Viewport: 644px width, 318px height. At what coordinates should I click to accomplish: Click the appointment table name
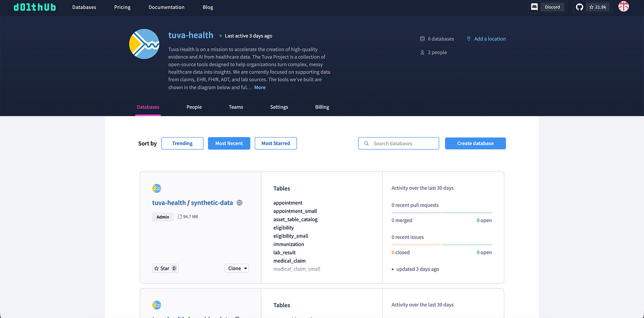pyautogui.click(x=288, y=203)
